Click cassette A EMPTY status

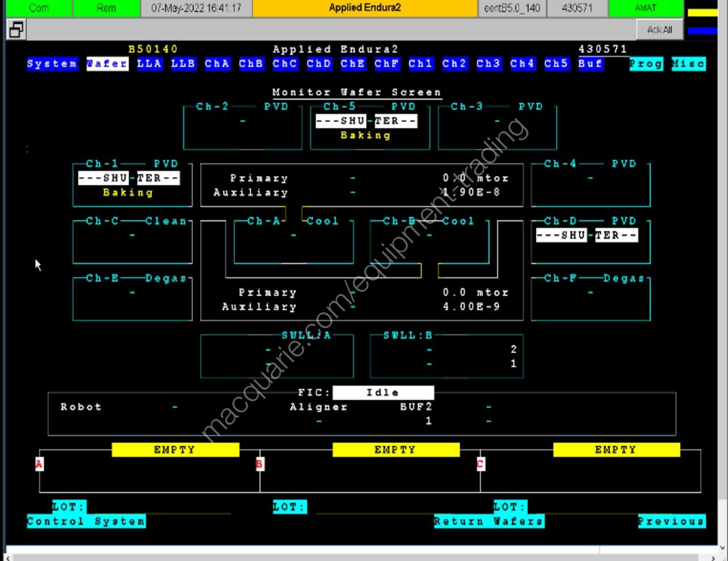coord(175,449)
